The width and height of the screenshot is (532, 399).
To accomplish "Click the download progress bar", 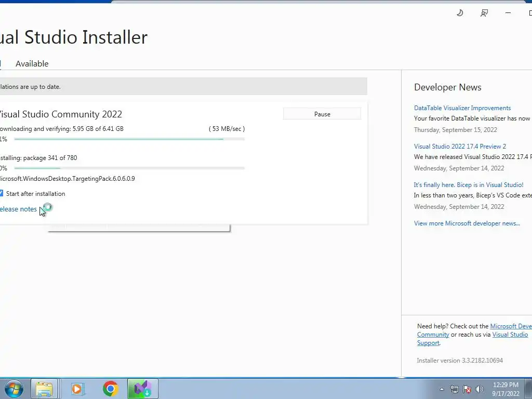I will click(129, 139).
